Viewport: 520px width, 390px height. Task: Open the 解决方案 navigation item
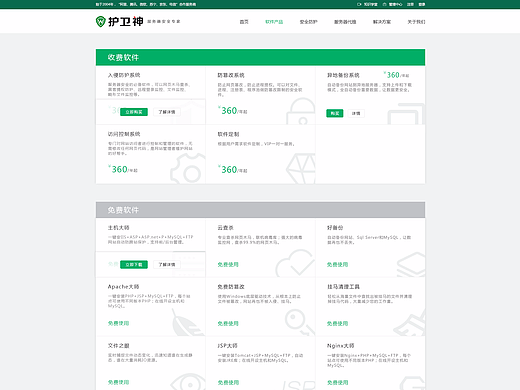[382, 22]
